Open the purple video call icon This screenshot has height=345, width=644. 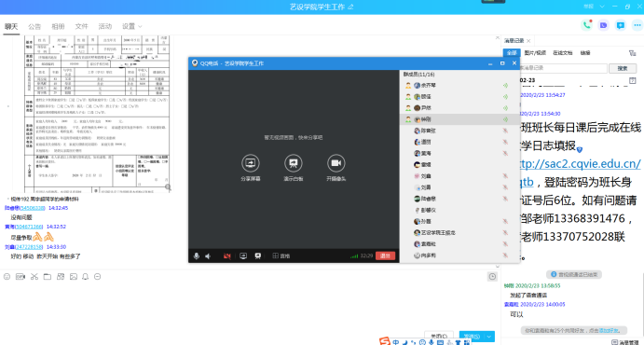(603, 25)
